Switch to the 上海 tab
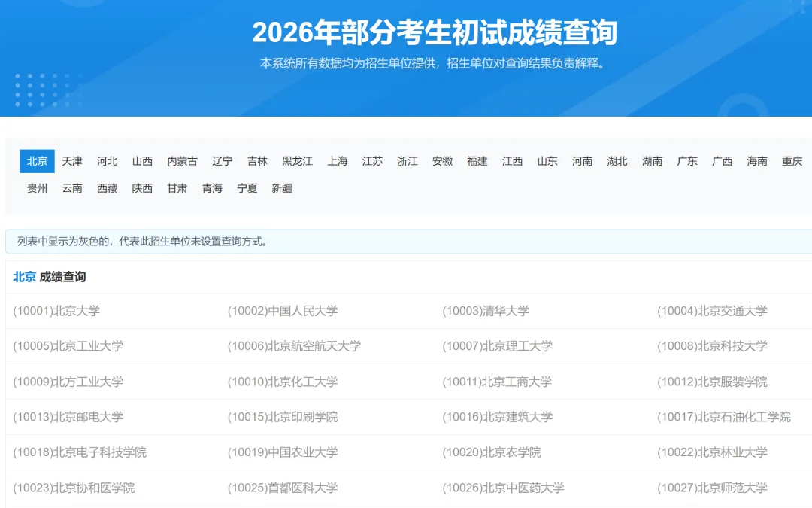The width and height of the screenshot is (812, 508). 337,161
